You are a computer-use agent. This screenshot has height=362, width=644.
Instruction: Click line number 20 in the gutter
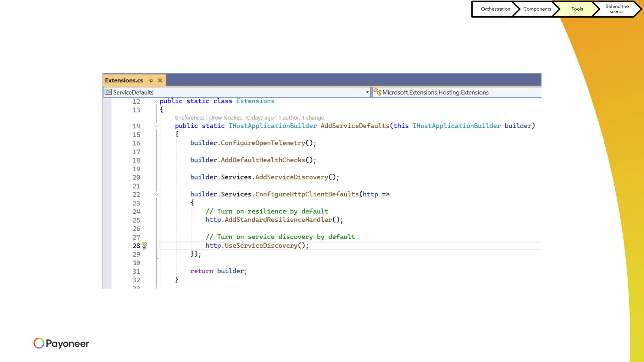pos(136,178)
